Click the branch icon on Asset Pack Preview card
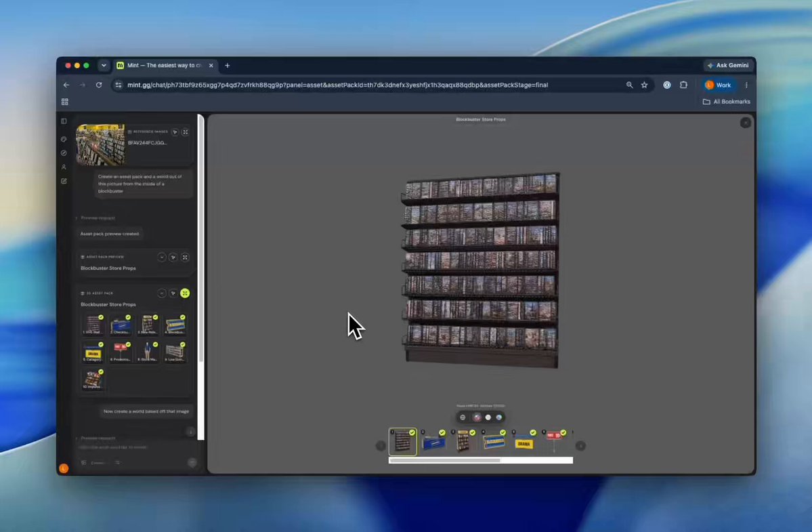Viewport: 812px width, 532px height. pyautogui.click(x=173, y=257)
